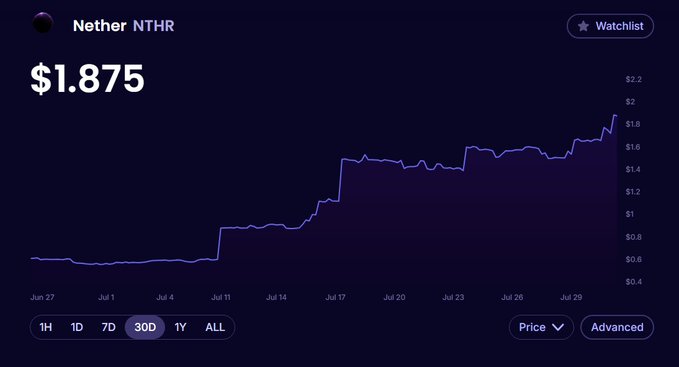This screenshot has width=679, height=367.
Task: Select the 1H time range
Action: coord(45,327)
